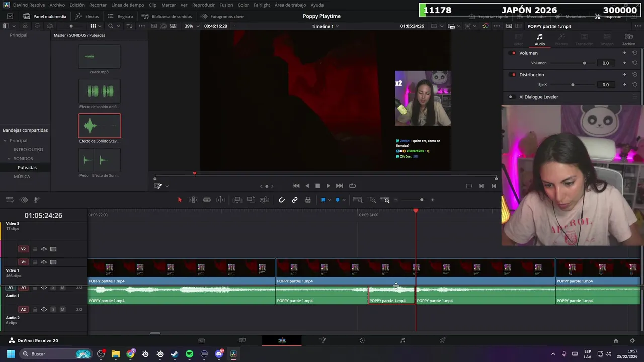Switch to the Inspector Archivo tab
Image resolution: width=644 pixels, height=362 pixels.
(628, 40)
